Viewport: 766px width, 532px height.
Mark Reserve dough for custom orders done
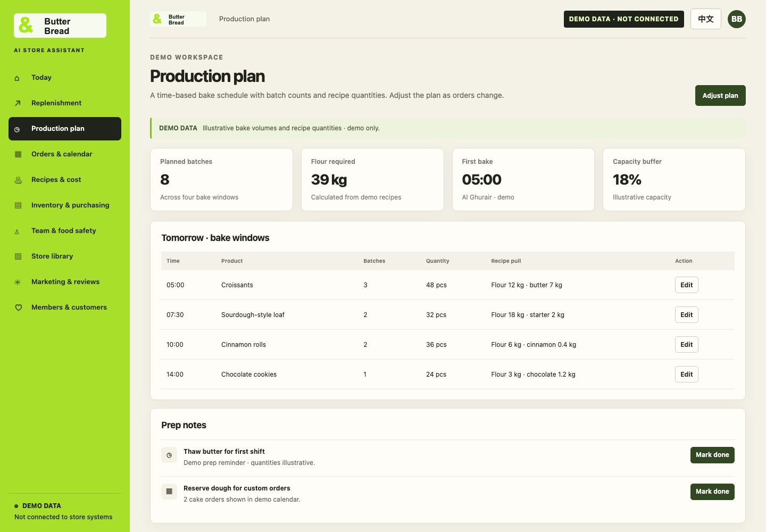coord(712,492)
